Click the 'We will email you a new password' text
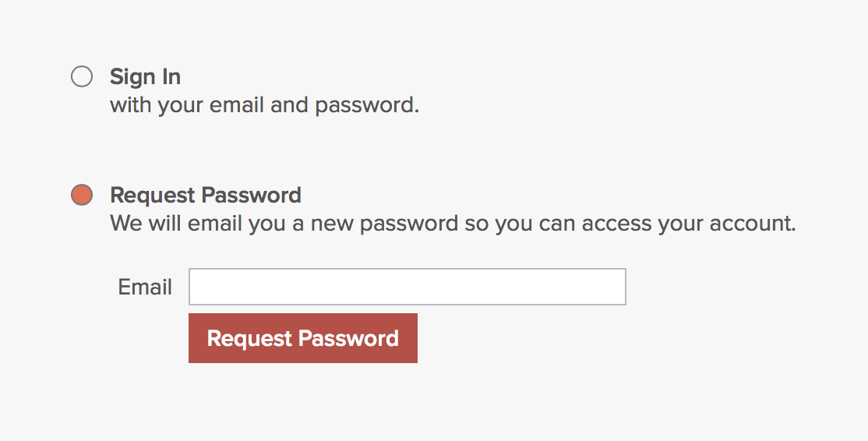The width and height of the screenshot is (868, 441). click(x=452, y=224)
